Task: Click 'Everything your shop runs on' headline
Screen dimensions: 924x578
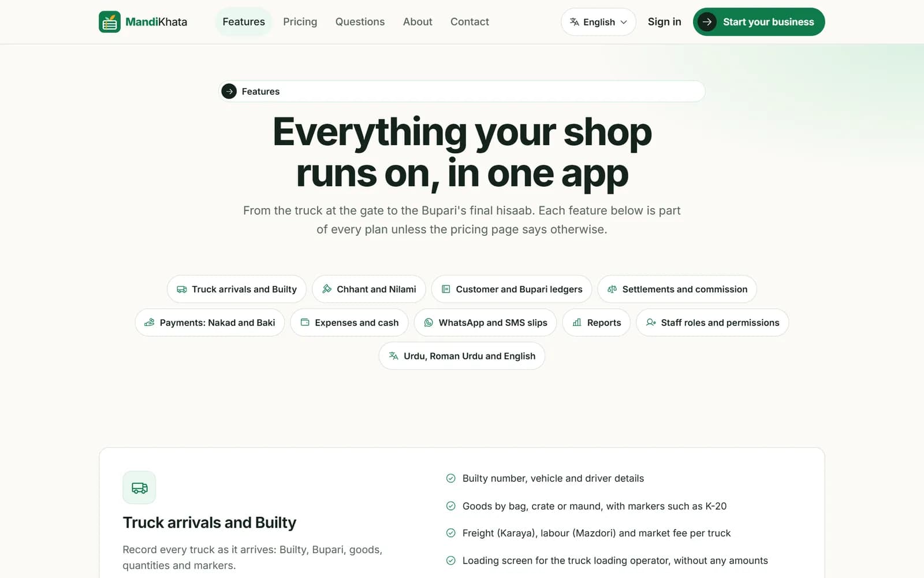Action: pos(462,153)
